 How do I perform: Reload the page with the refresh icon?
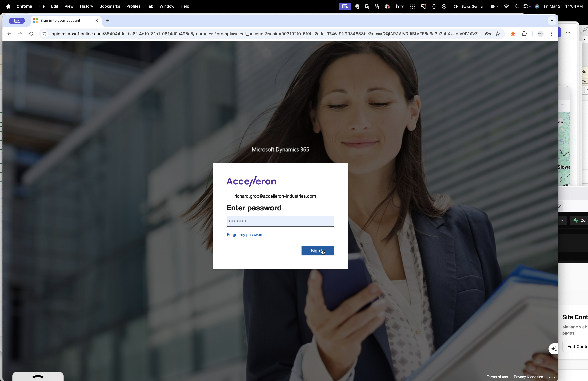point(31,34)
